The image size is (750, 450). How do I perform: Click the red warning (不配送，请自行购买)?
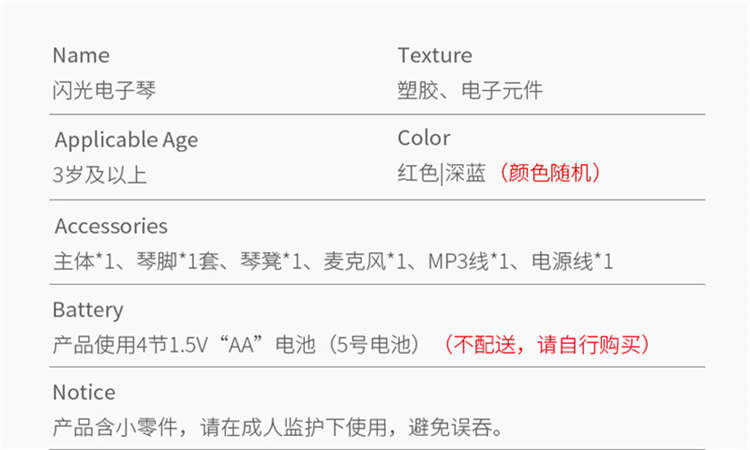click(x=550, y=345)
